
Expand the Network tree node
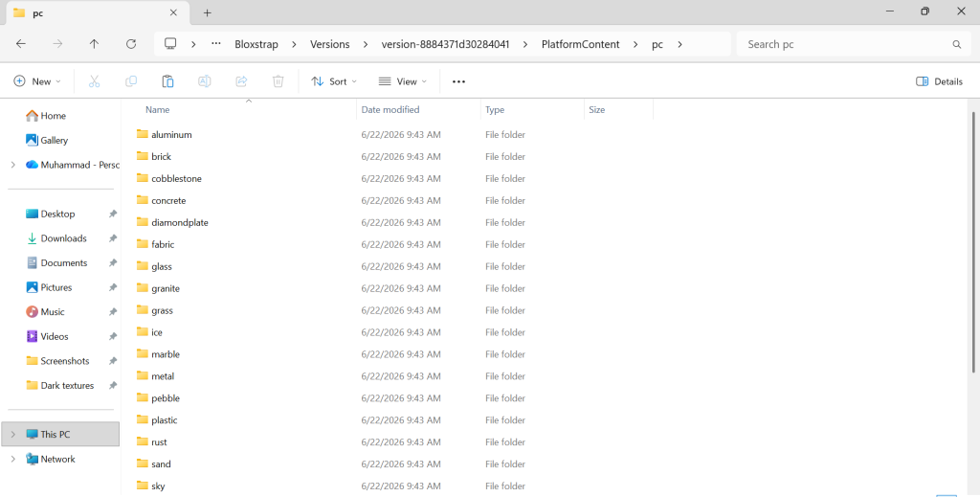pos(13,459)
